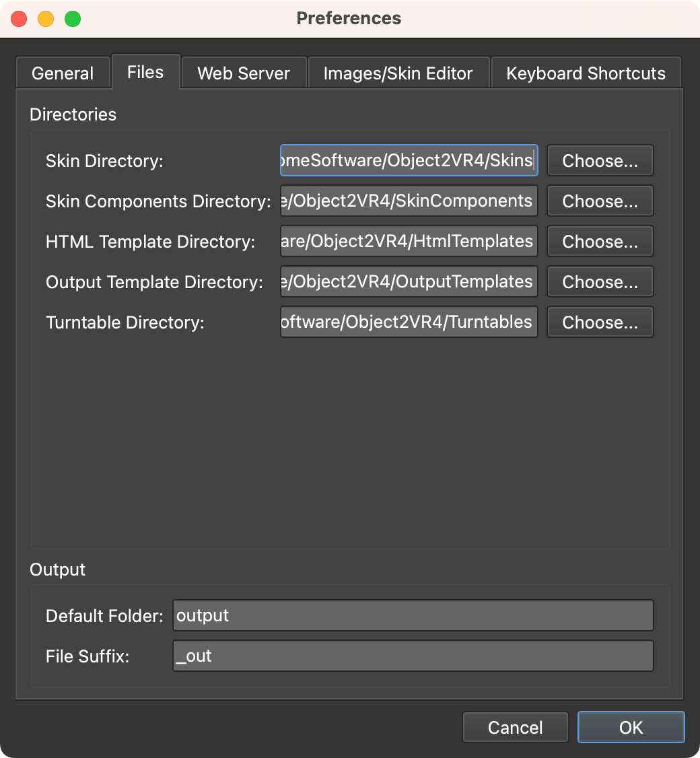Viewport: 700px width, 758px height.
Task: Choose a new Output Template Directory
Action: [600, 282]
